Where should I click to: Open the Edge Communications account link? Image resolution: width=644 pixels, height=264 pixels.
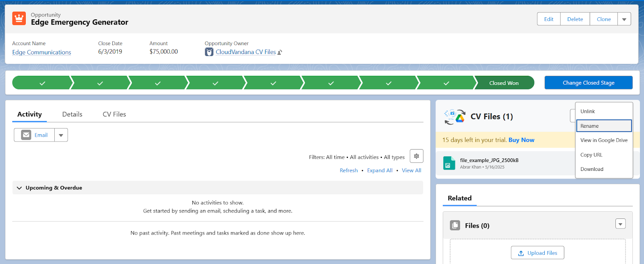[x=41, y=52]
